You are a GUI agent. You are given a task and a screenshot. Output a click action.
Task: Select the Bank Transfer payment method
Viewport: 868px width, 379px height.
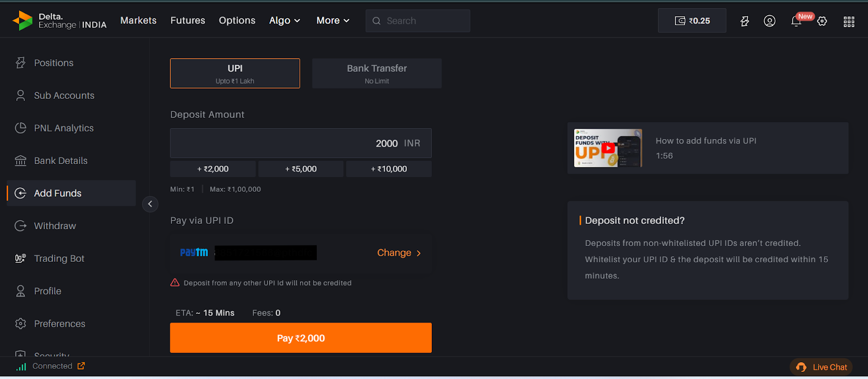[377, 73]
